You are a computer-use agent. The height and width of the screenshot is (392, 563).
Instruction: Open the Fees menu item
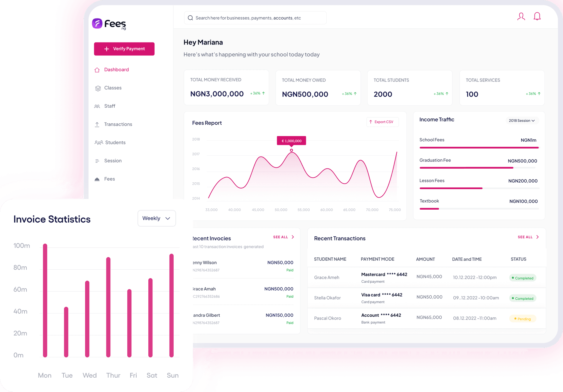[x=109, y=179]
